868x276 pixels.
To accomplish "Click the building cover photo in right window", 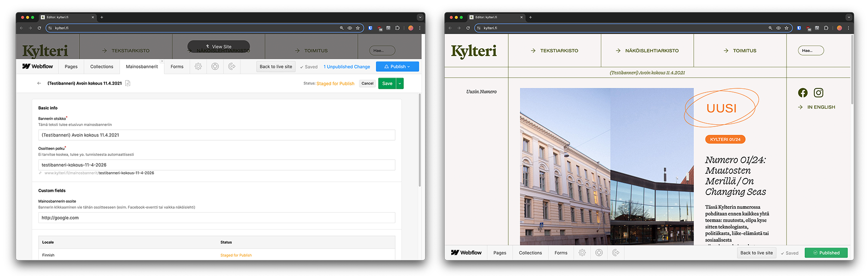I will [607, 167].
